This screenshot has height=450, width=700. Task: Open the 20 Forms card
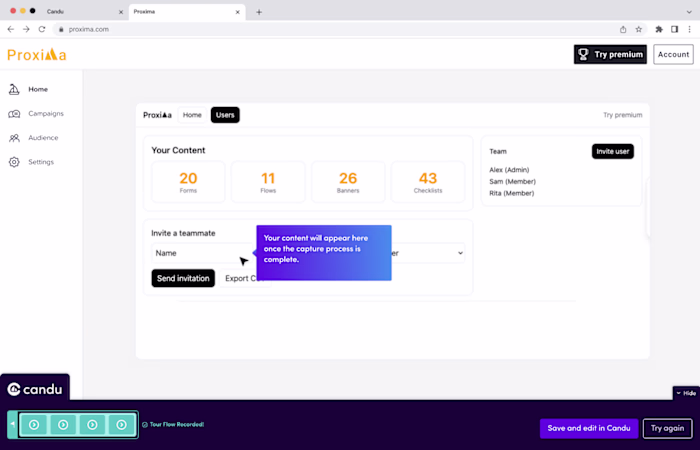click(188, 182)
